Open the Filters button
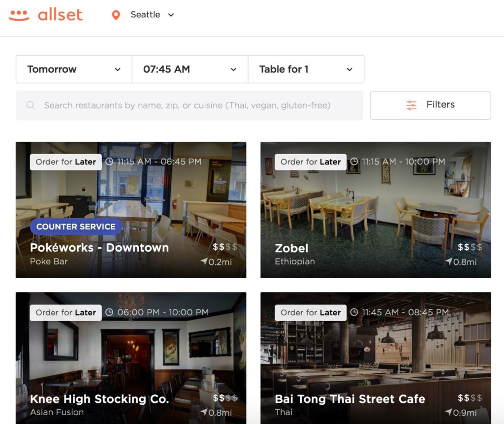This screenshot has height=424, width=504. pos(430,105)
